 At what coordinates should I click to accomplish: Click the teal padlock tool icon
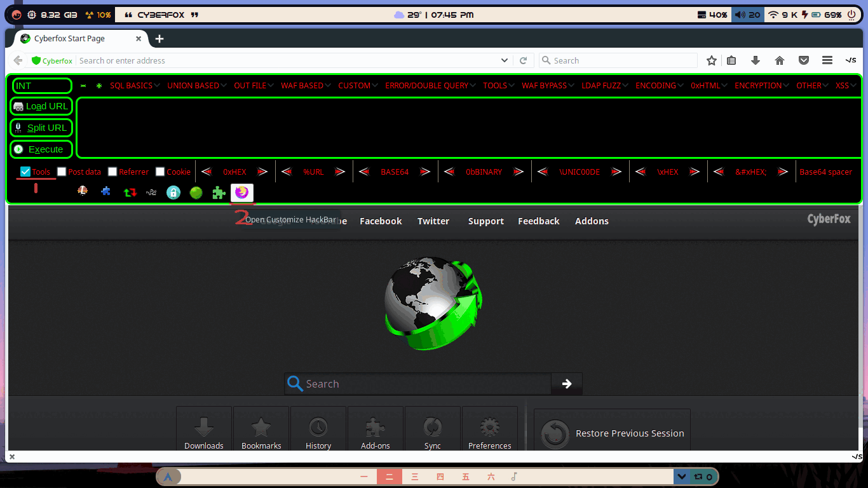click(173, 193)
